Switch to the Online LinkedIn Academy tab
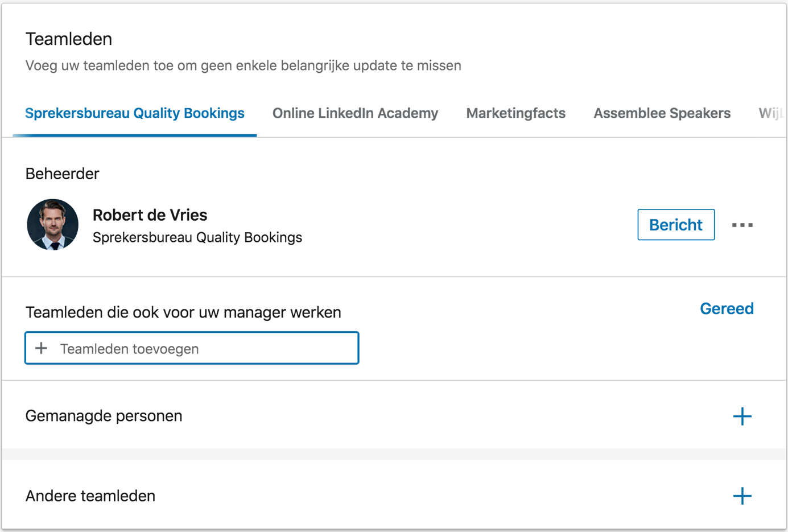 [355, 113]
